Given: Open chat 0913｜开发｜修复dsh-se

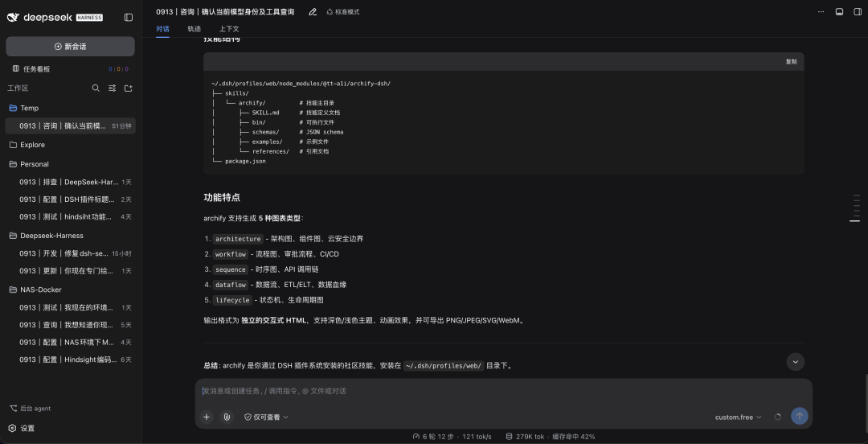Looking at the screenshot, I should 70,253.
